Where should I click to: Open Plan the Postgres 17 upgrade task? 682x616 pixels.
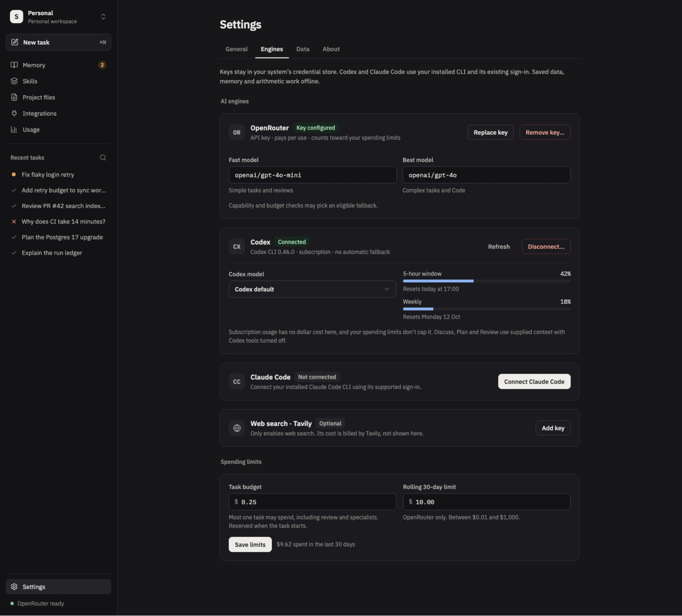[x=58, y=237]
